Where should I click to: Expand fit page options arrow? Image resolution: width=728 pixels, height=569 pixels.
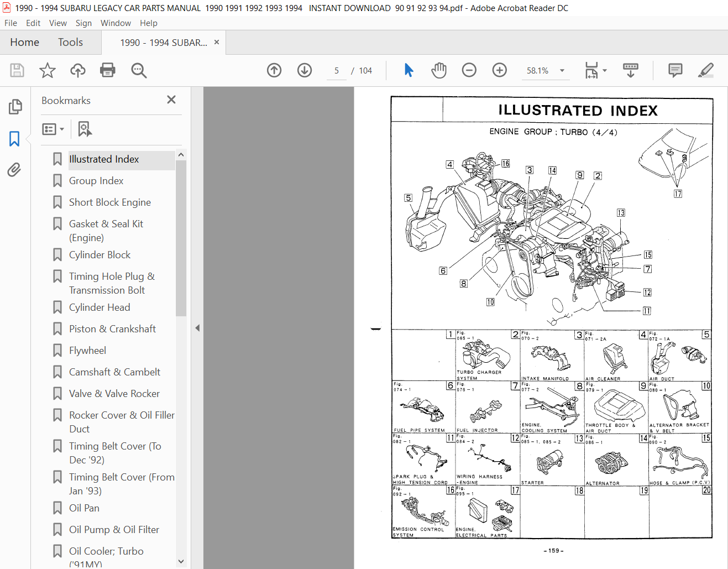click(605, 70)
